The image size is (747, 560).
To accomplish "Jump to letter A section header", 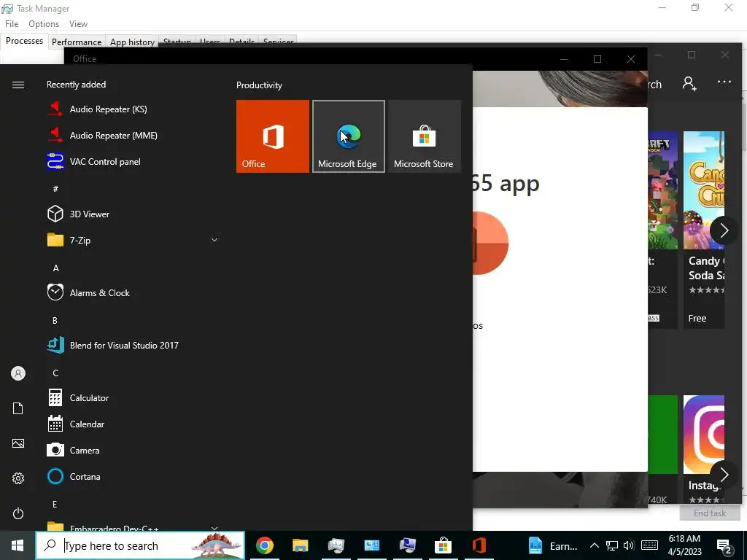I will point(55,268).
